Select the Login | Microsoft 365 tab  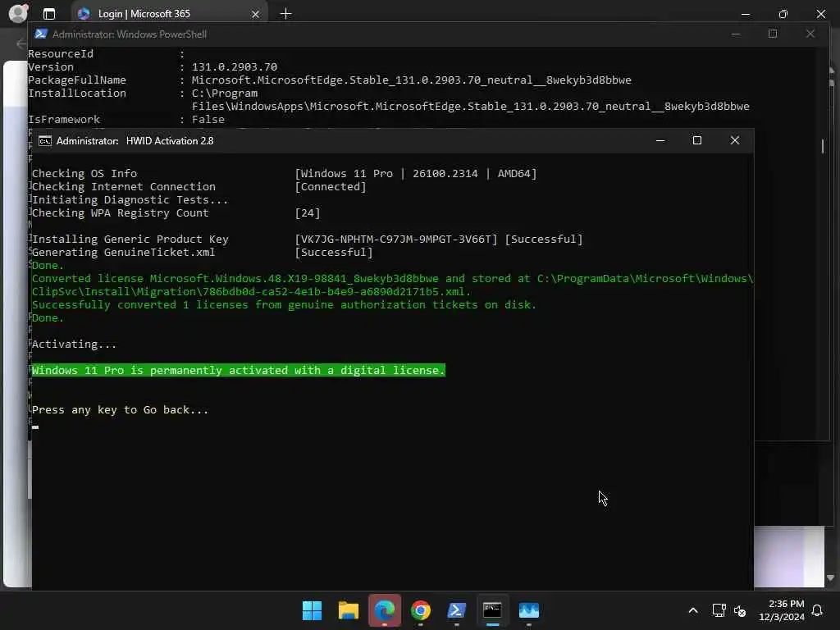(167, 13)
